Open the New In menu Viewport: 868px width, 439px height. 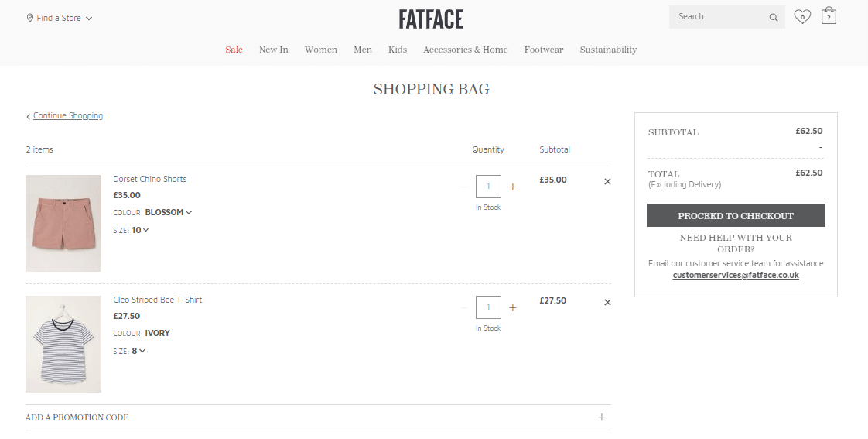pyautogui.click(x=273, y=50)
